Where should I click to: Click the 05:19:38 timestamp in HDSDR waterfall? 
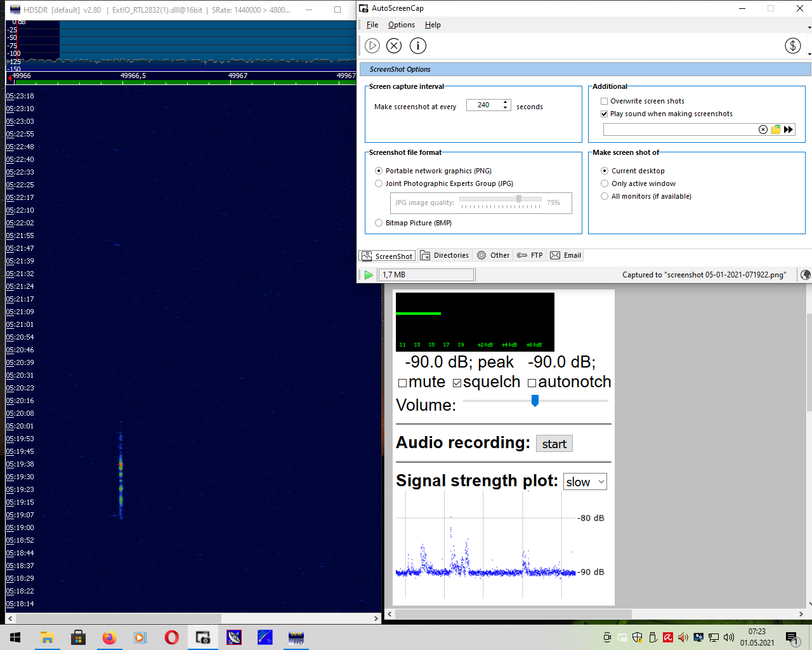(x=20, y=464)
